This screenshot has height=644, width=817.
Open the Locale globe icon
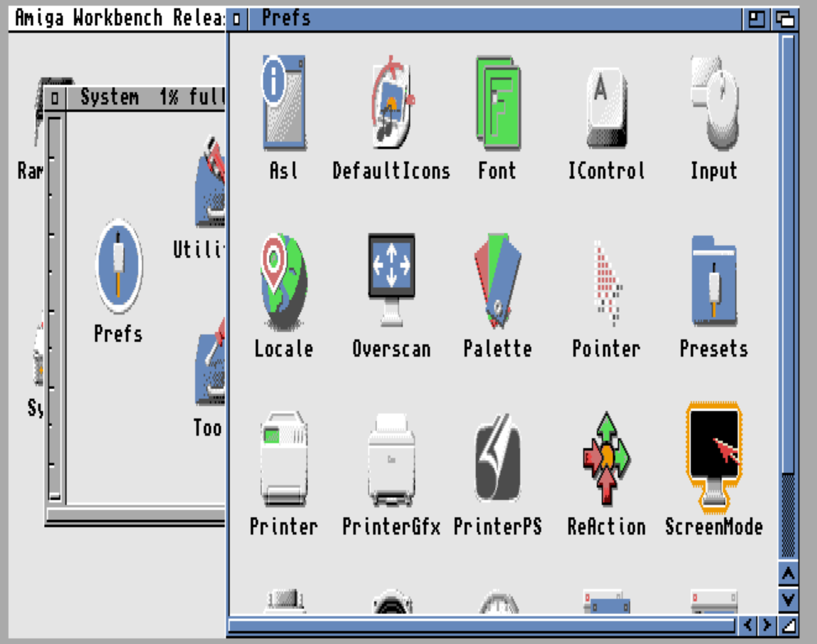coord(284,281)
